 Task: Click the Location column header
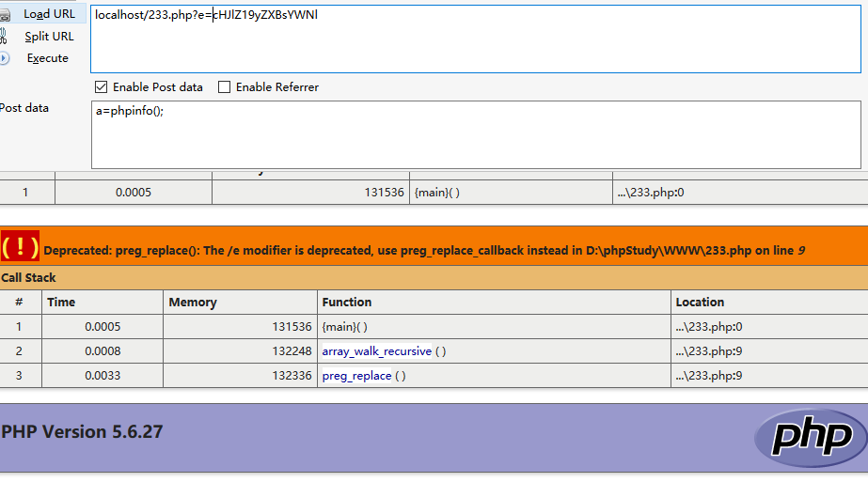click(700, 303)
